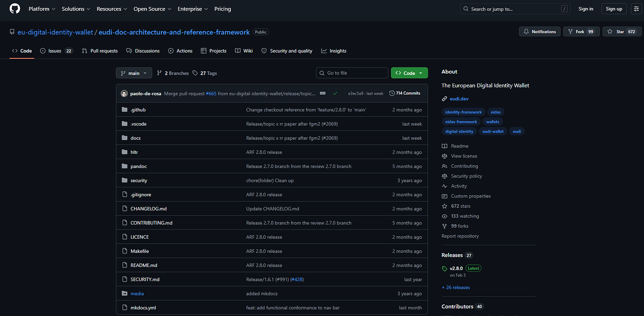Viewport: 644px width, 316px height.
Task: View the 27 Tags link
Action: pyautogui.click(x=205, y=73)
